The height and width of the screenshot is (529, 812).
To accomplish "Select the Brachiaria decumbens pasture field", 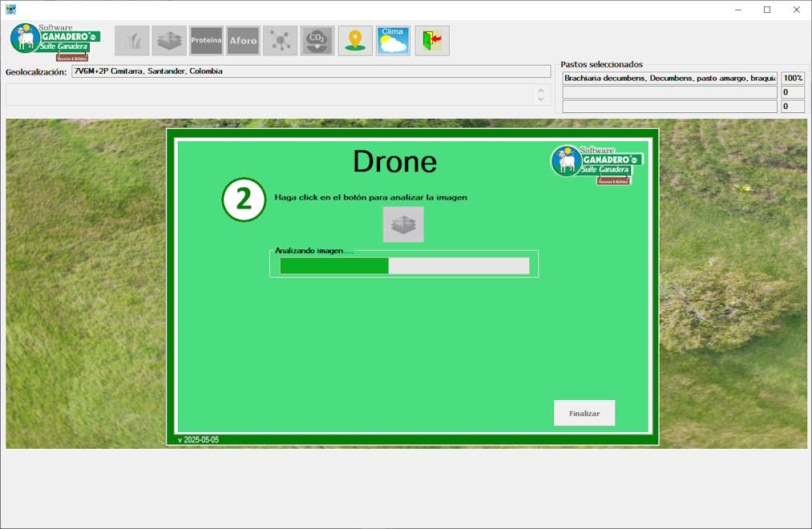I will 669,79.
